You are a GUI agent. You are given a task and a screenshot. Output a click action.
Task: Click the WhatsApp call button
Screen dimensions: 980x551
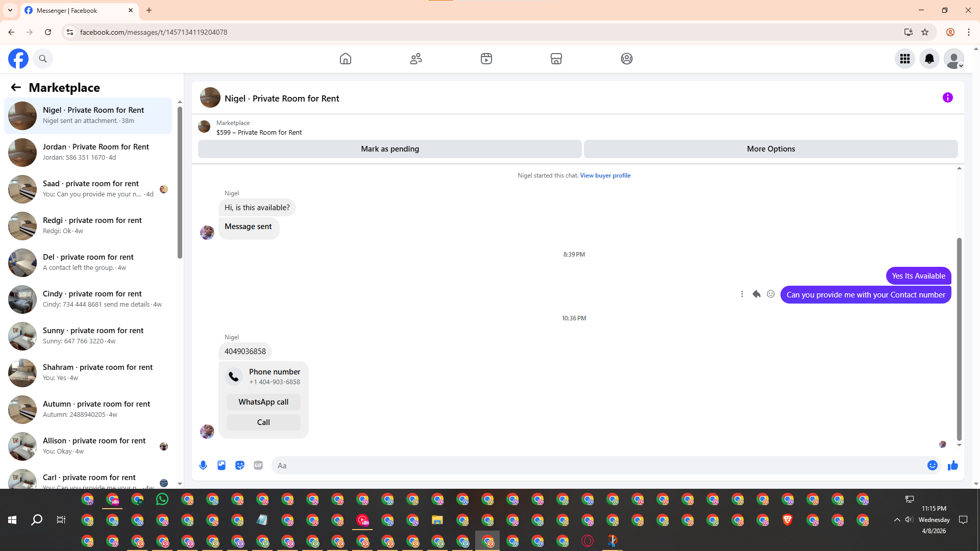[263, 402]
